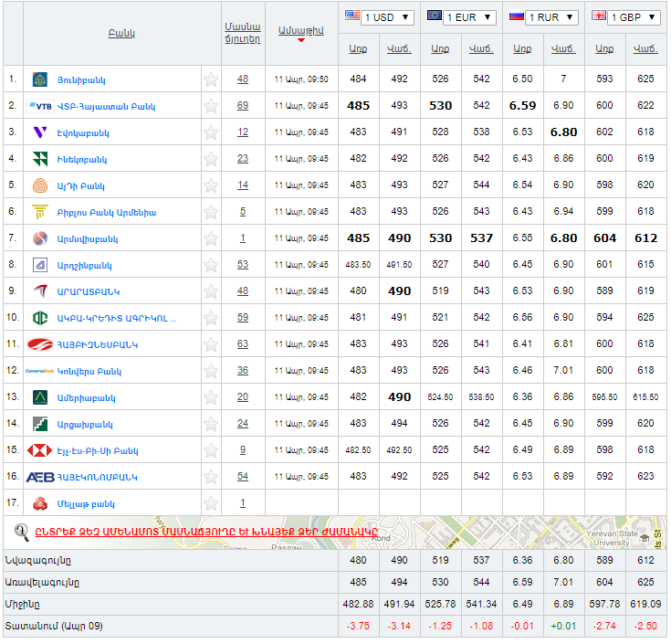671x644 pixels.
Task: Toggle the favorite star for Ardshinbank row
Action: pos(211,265)
